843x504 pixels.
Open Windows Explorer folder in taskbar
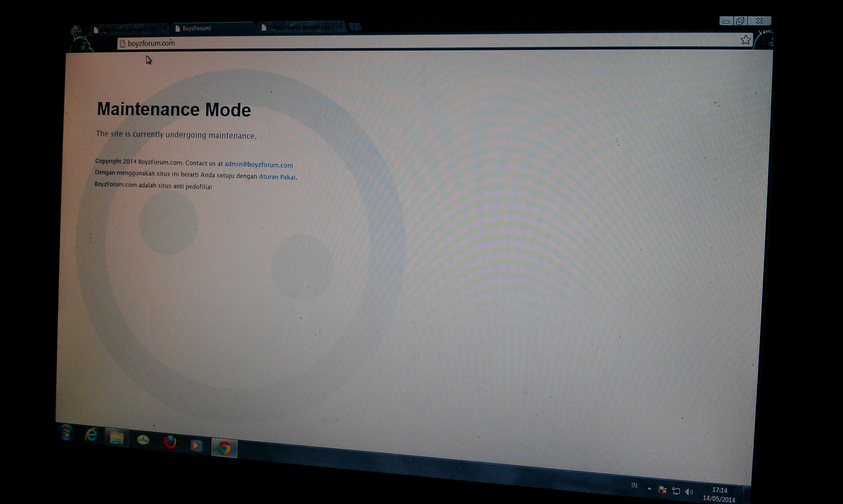click(117, 438)
